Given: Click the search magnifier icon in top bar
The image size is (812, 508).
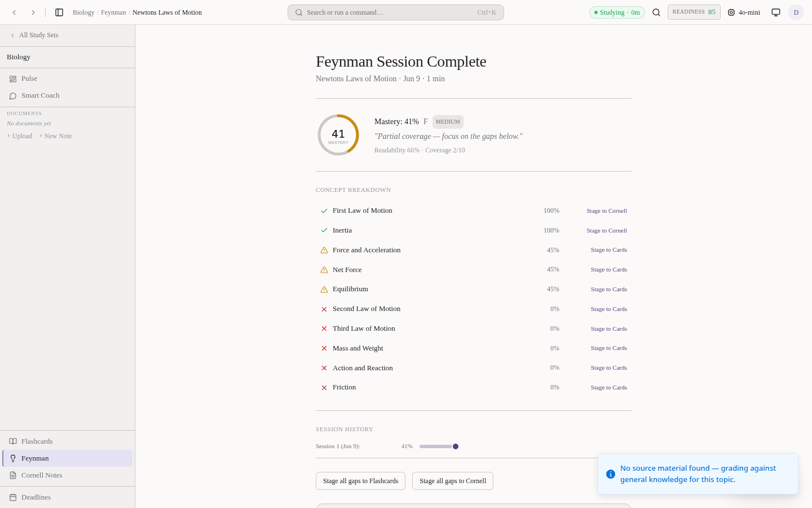Looking at the screenshot, I should tap(656, 12).
